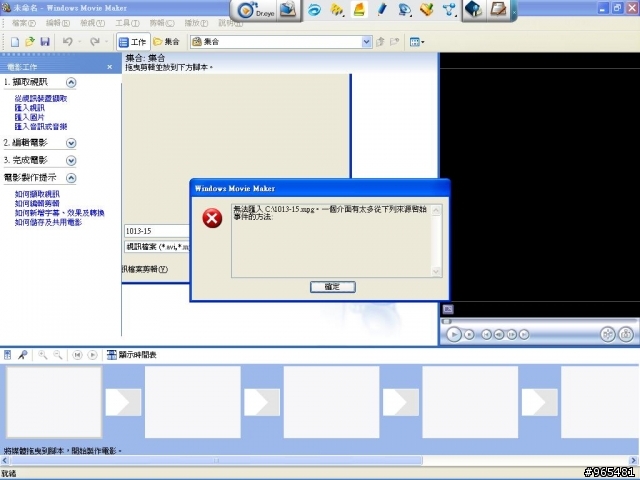
Task: Click the Next Frame button
Action: coord(511,335)
